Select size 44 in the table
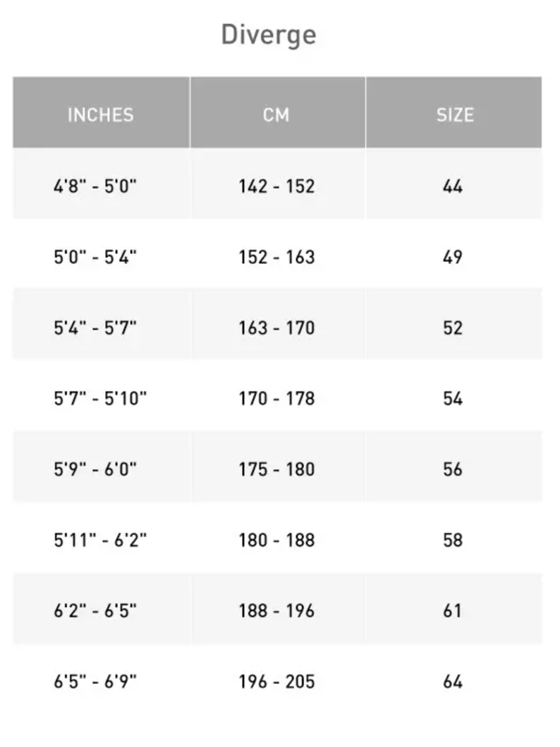560x747 pixels. 453,187
